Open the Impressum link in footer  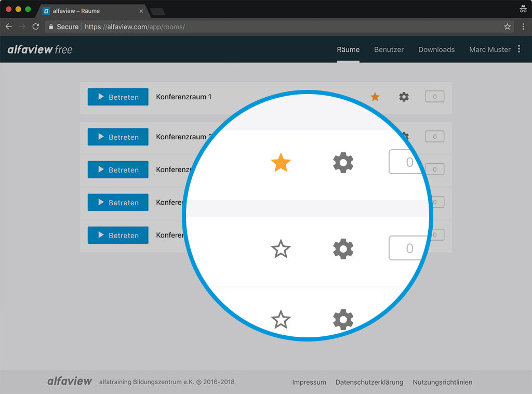pyautogui.click(x=309, y=382)
